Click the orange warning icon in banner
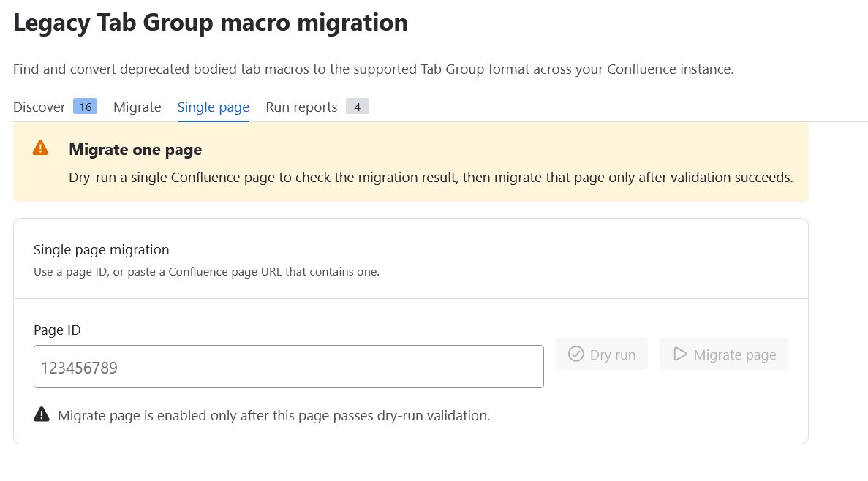This screenshot has width=868, height=481. [x=40, y=148]
